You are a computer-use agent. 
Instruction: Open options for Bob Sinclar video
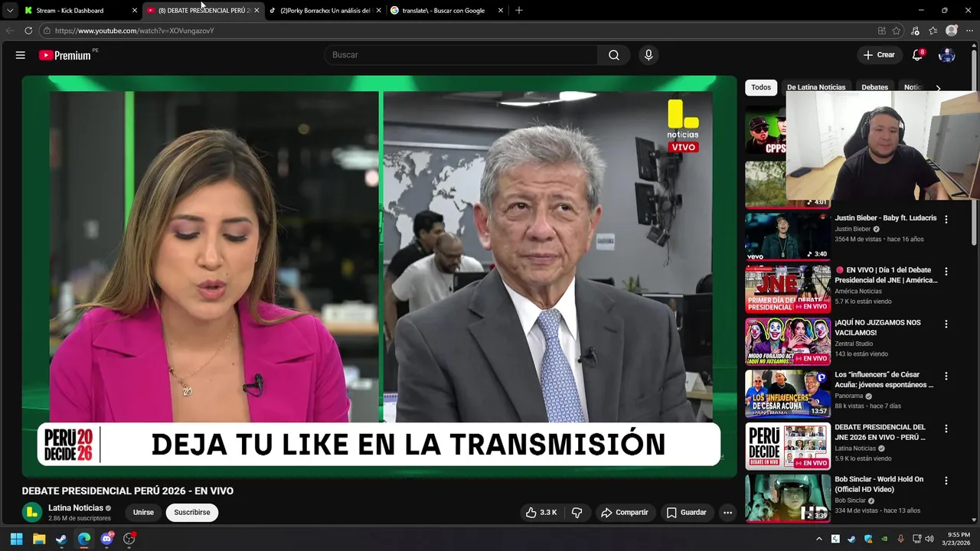coord(946,481)
